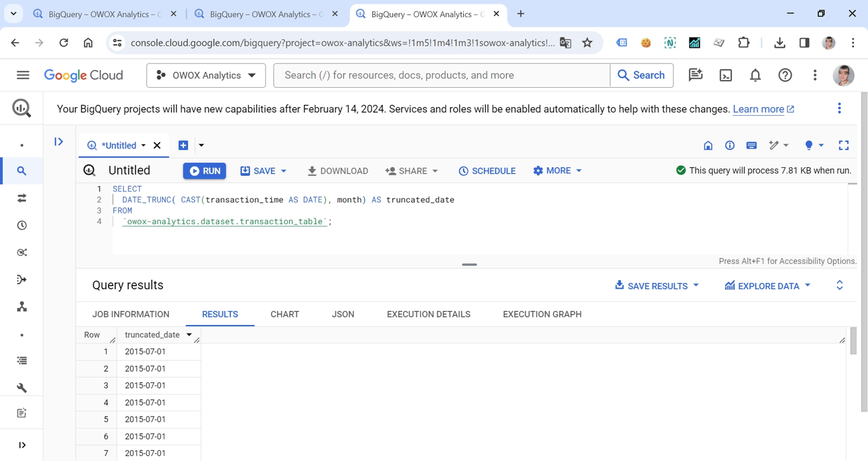Click the DOWNLOAD button

coord(337,171)
